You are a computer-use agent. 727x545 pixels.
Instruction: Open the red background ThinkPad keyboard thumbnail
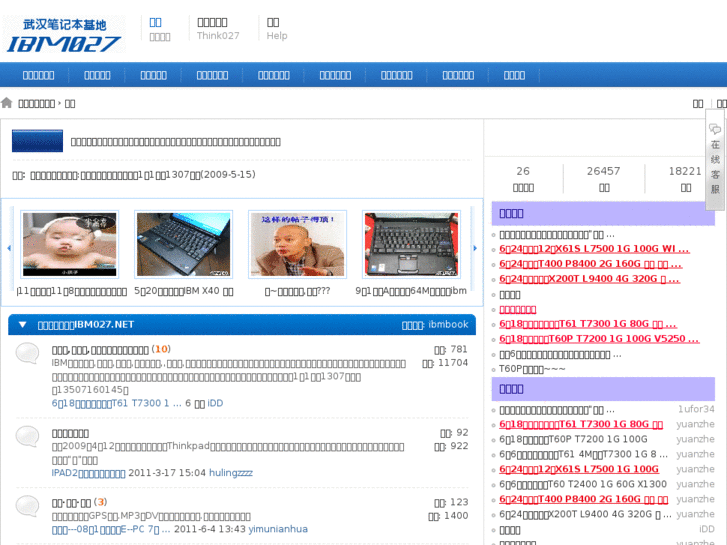(x=411, y=244)
